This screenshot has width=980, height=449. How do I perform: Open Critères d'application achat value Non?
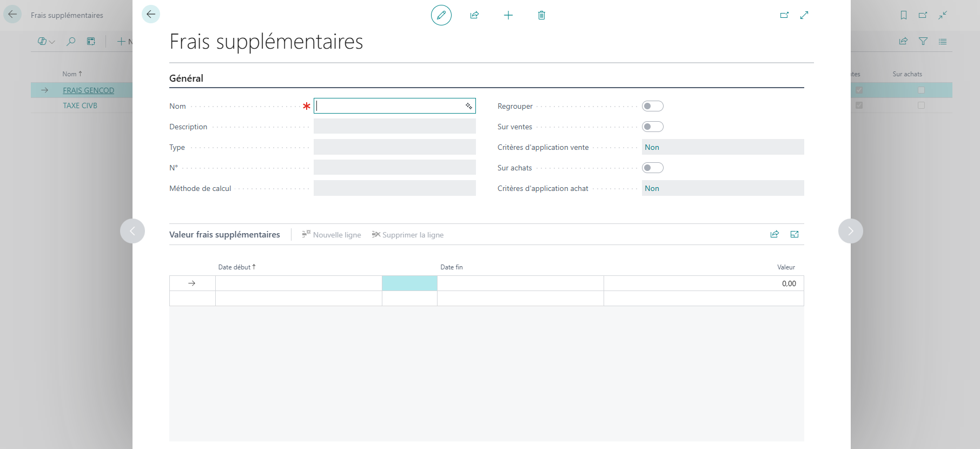click(652, 188)
